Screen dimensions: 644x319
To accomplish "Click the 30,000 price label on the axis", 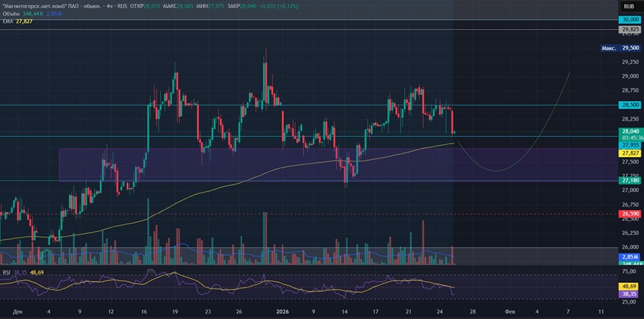I will pos(630,20).
